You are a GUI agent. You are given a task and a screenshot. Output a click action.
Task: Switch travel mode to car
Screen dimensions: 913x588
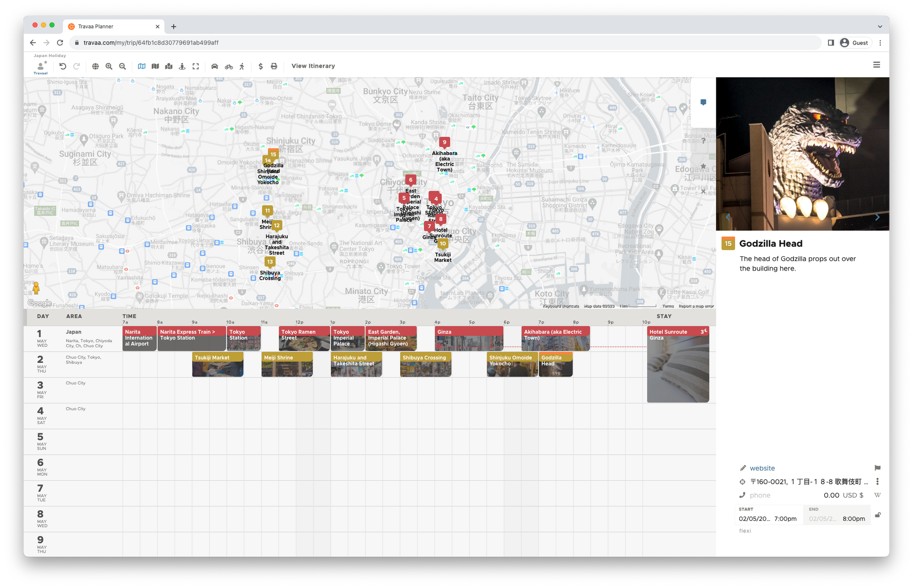[x=214, y=66]
